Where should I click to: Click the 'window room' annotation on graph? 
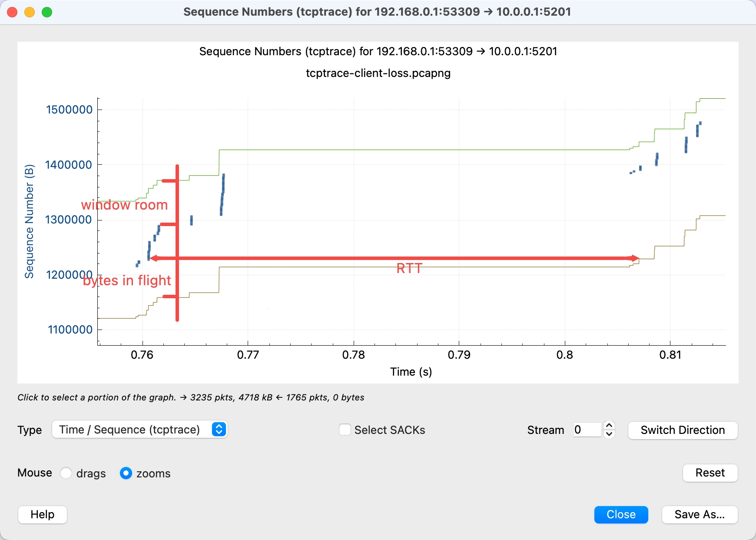pyautogui.click(x=124, y=205)
